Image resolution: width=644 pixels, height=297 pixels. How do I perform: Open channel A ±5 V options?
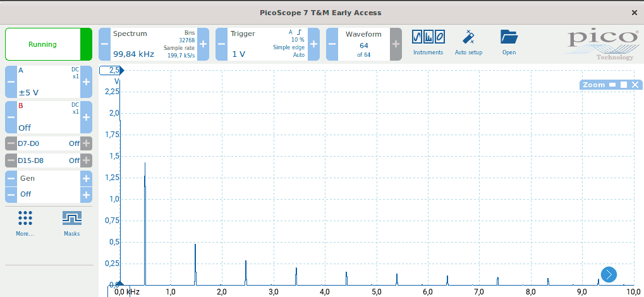[x=49, y=82]
